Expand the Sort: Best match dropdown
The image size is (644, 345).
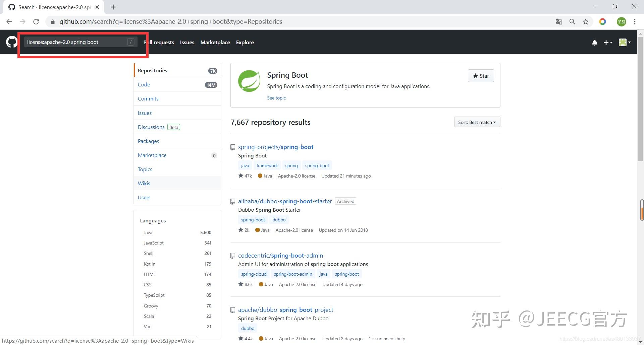[477, 122]
